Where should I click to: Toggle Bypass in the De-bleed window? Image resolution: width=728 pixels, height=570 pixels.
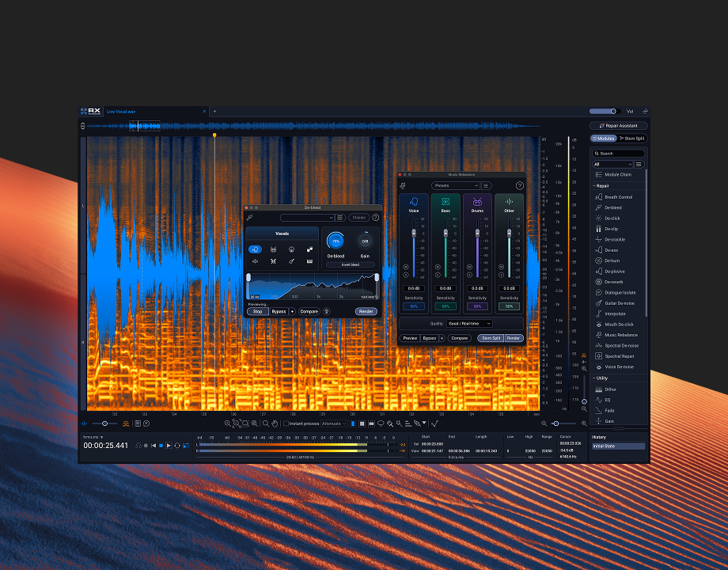pyautogui.click(x=279, y=312)
